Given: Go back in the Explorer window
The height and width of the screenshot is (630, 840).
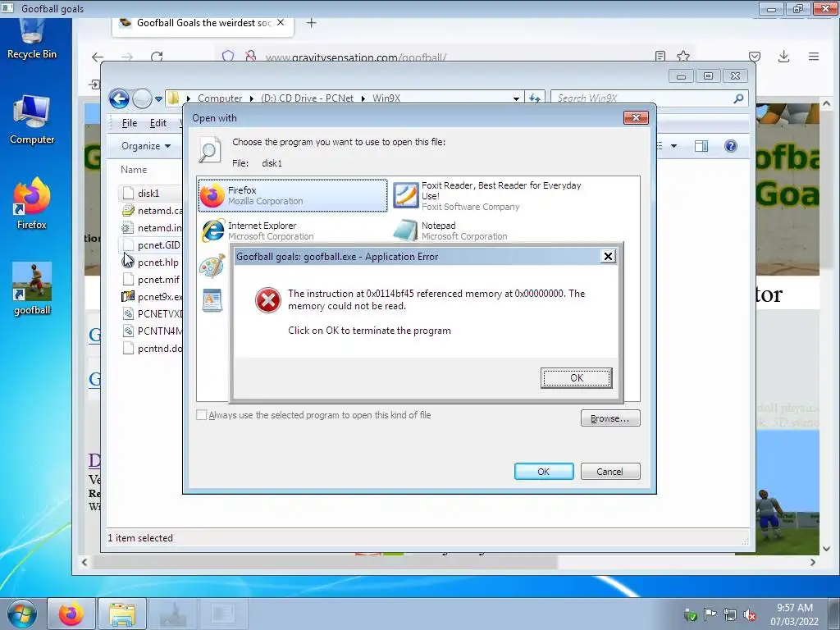Looking at the screenshot, I should pos(119,98).
